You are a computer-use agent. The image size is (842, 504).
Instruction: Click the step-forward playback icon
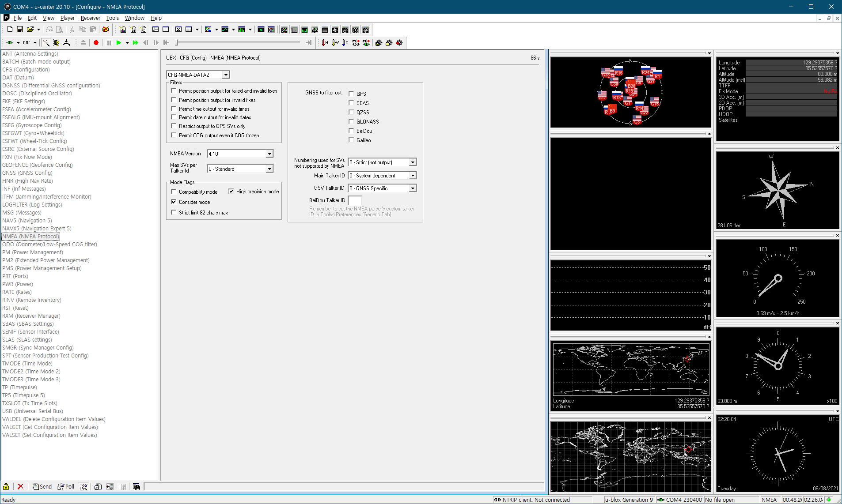click(x=156, y=43)
